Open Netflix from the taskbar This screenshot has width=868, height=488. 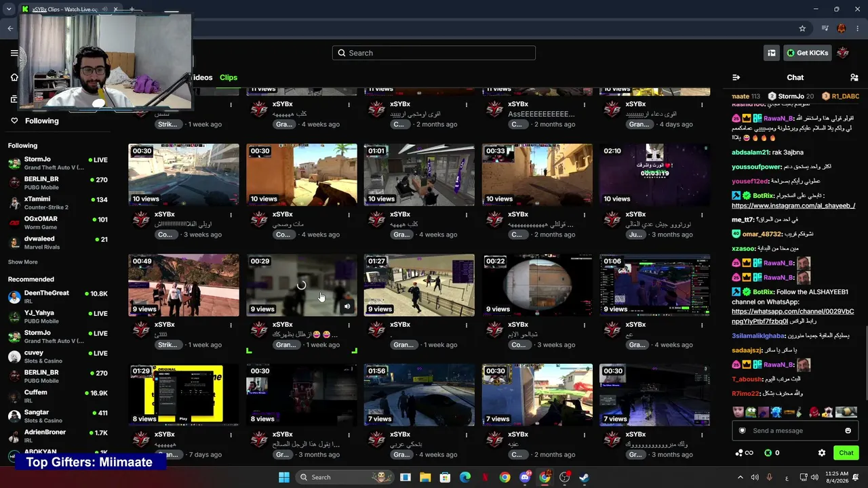pyautogui.click(x=485, y=477)
